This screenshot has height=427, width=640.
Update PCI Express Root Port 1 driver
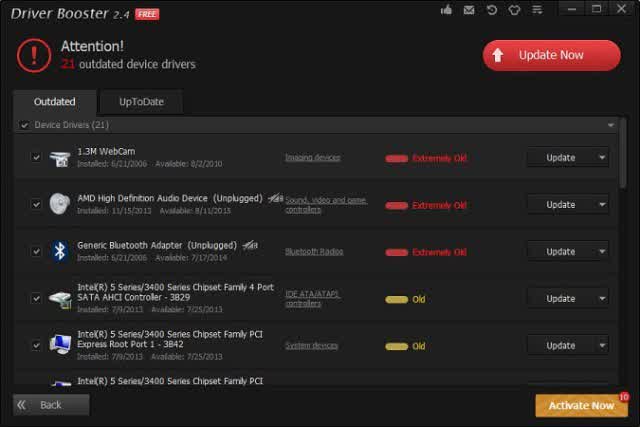(561, 345)
